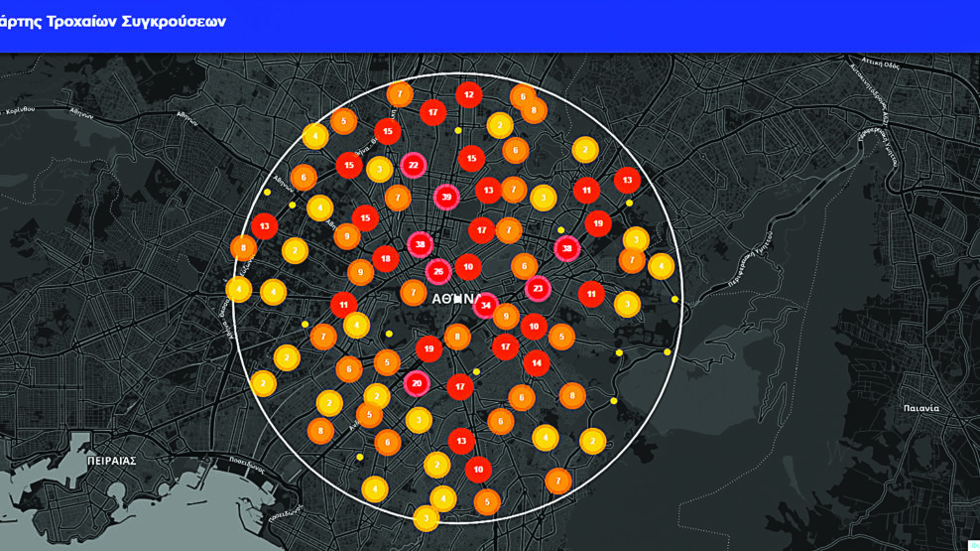Click the 13 cluster just above cluster 10
The width and height of the screenshot is (980, 551).
pyautogui.click(x=461, y=440)
